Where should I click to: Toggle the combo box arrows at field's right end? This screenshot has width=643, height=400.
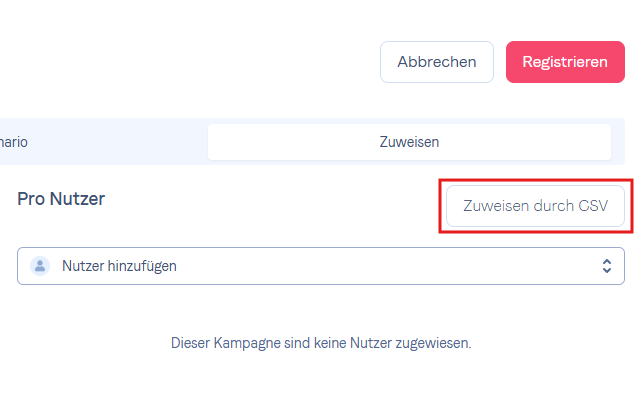tap(607, 266)
